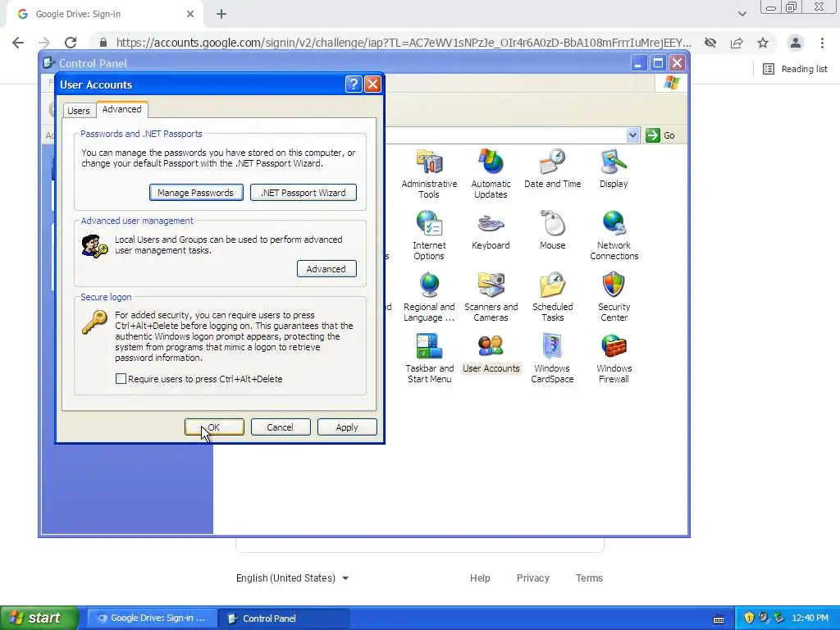
Task: Open the Terms link
Action: click(589, 578)
